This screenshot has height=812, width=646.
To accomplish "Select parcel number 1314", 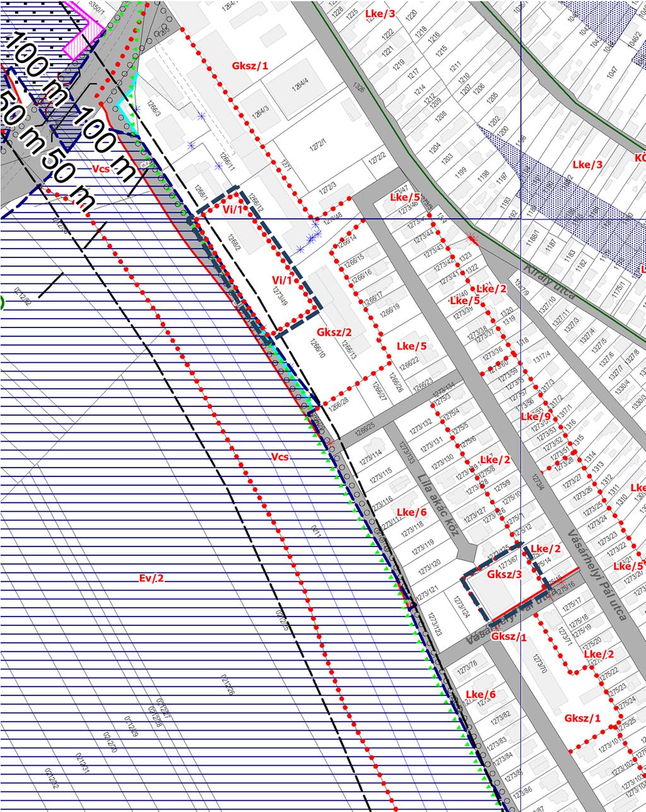I will pyautogui.click(x=590, y=457).
